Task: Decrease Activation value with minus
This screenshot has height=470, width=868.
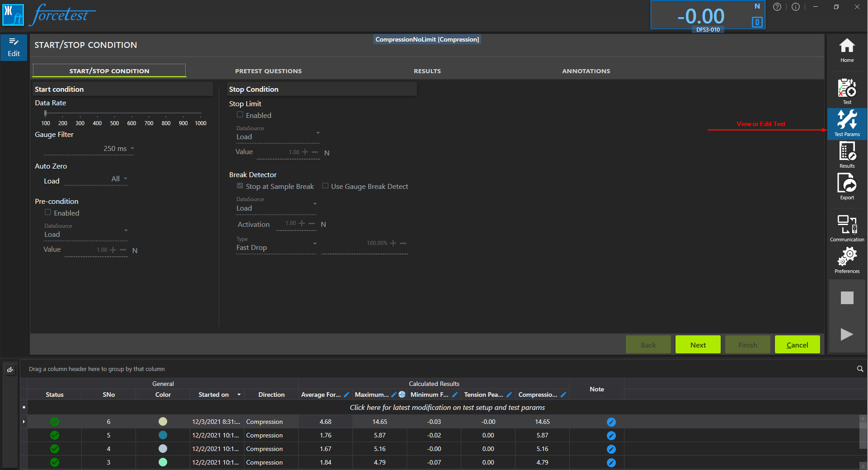Action: click(x=311, y=223)
